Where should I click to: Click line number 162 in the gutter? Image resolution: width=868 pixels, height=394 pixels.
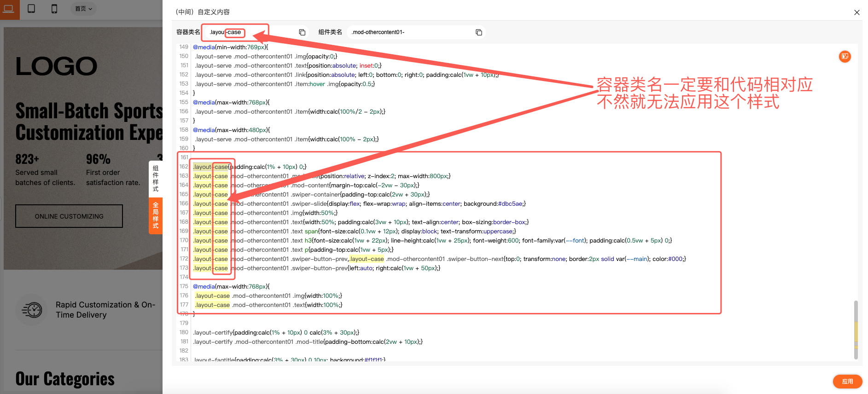click(184, 167)
